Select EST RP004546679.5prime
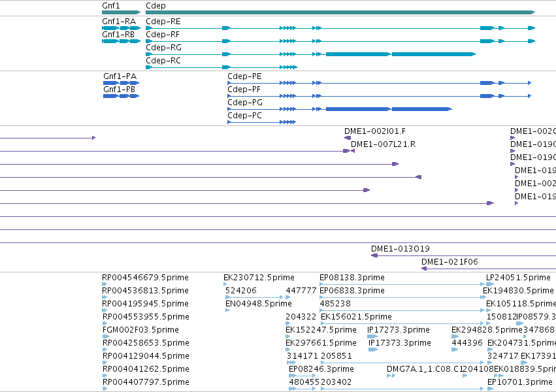 click(x=146, y=278)
